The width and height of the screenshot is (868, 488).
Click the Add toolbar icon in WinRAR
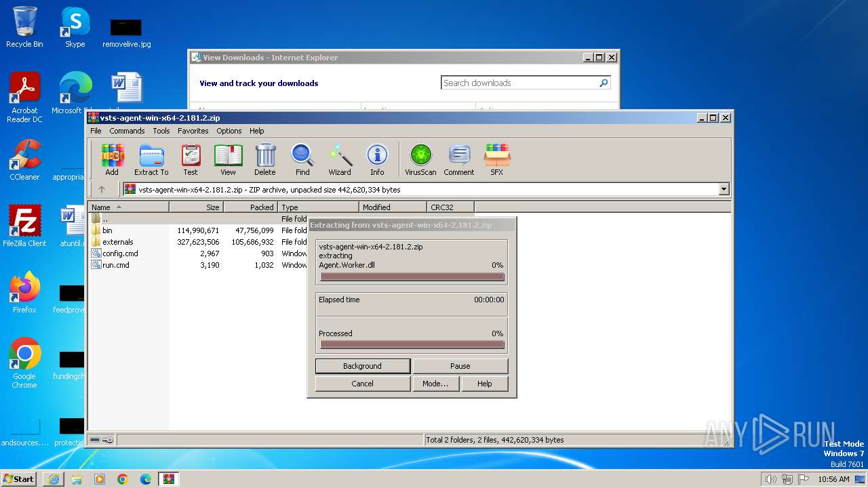click(x=112, y=160)
